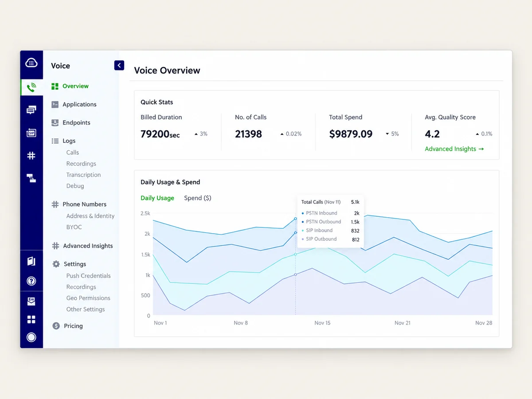Viewport: 532px width, 399px height.
Task: Click Avg. Quality Score value 4.2
Action: pyautogui.click(x=432, y=134)
